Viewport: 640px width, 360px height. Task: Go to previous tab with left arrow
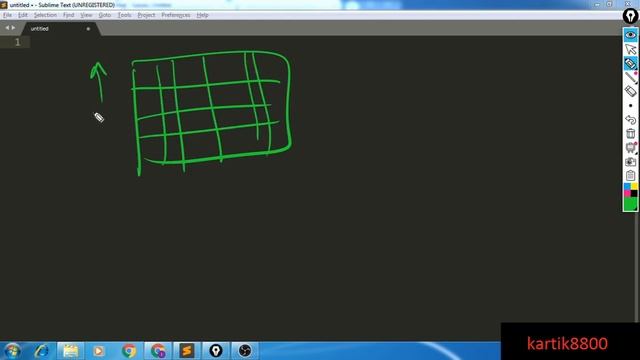(7, 28)
